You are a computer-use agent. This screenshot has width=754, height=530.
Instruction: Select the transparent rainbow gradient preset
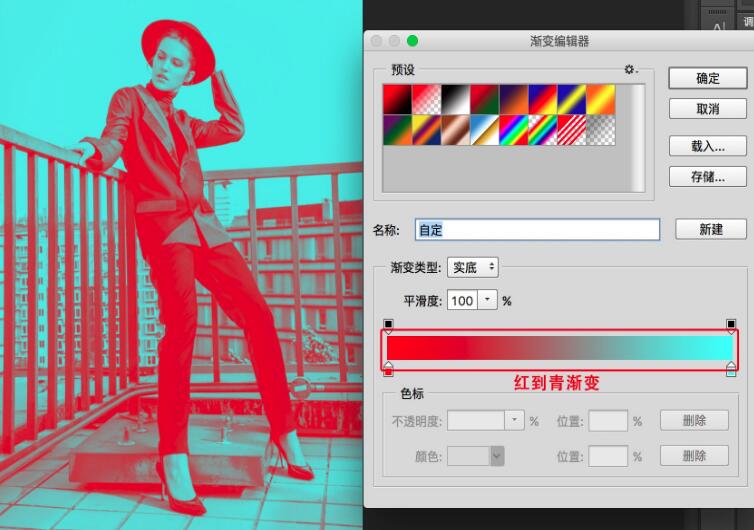pyautogui.click(x=542, y=130)
